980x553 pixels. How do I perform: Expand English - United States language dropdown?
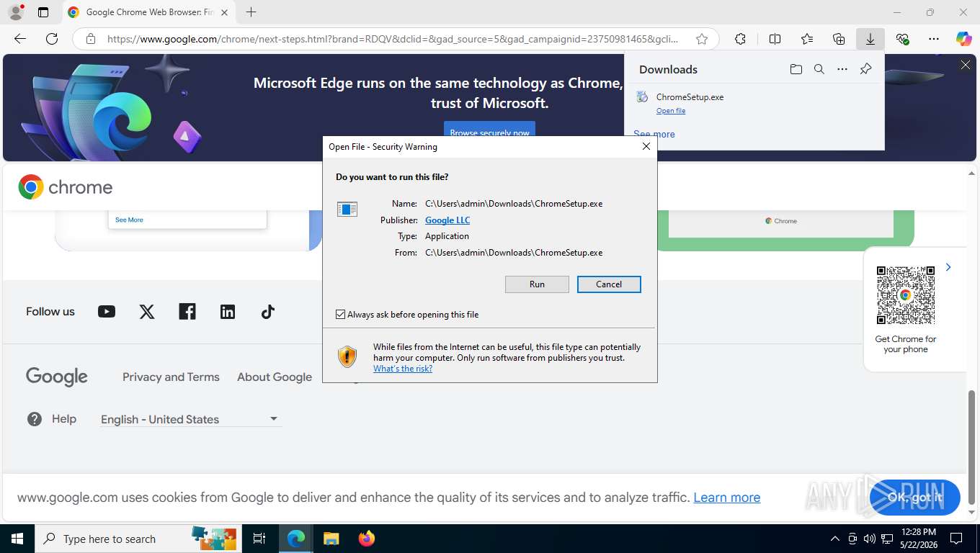pyautogui.click(x=191, y=419)
